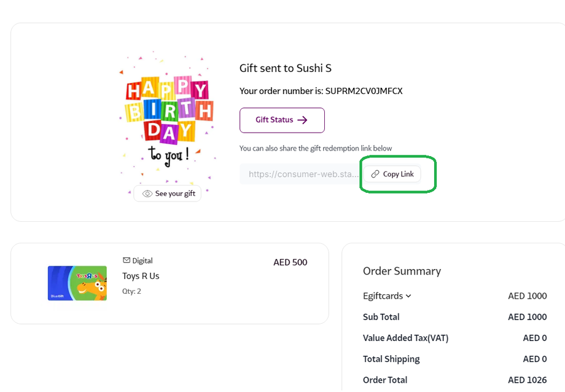Click the Total Shipping label
This screenshot has width=565, height=392.
click(391, 359)
